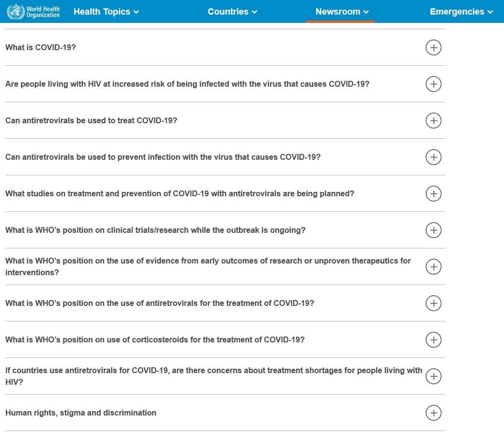Open 'Human rights, stigma and discrimination' heading
This screenshot has height=434, width=504.
coord(81,413)
